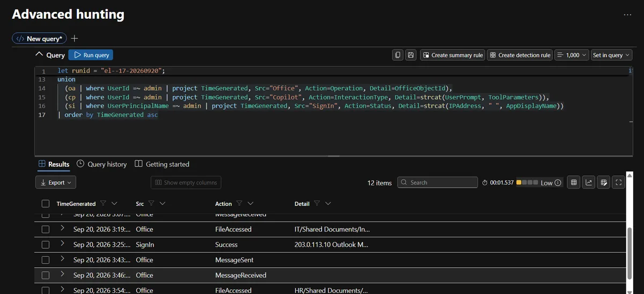
Task: Copy the query to the clipboard
Action: 398,55
